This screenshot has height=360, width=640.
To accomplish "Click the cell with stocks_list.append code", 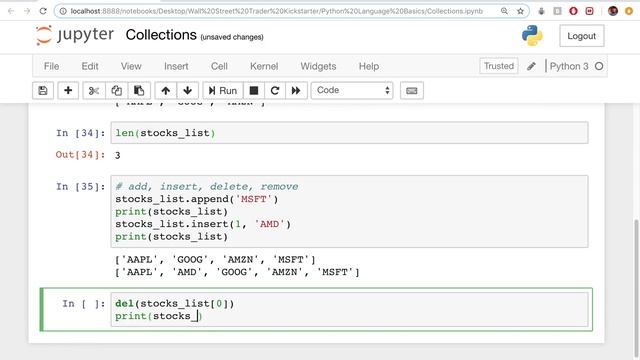I will 349,211.
